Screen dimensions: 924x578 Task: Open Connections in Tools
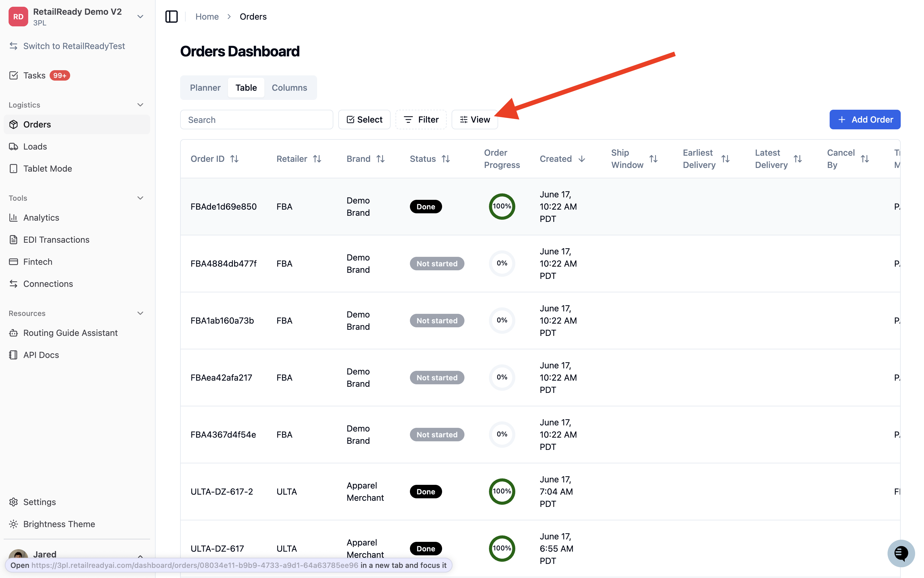click(x=41, y=284)
